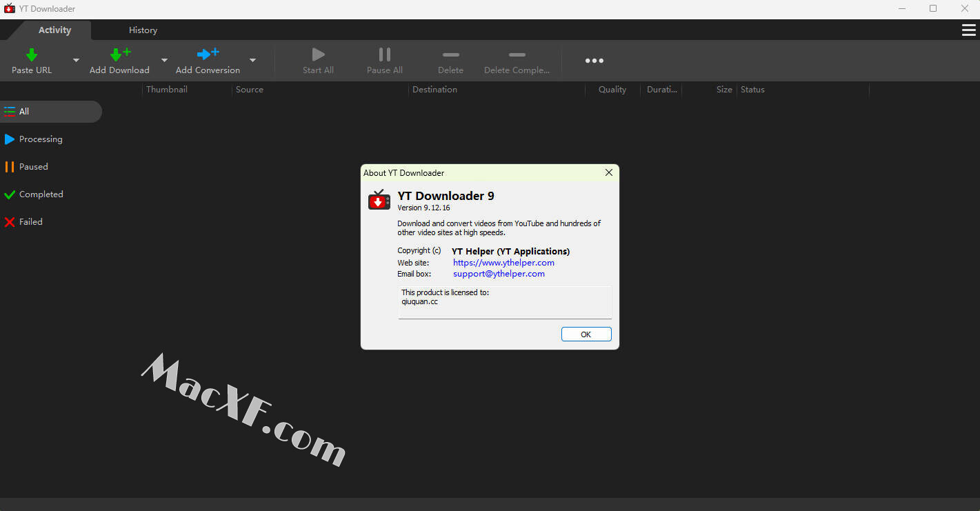Minimize the YT Downloader window
980x511 pixels.
click(902, 9)
